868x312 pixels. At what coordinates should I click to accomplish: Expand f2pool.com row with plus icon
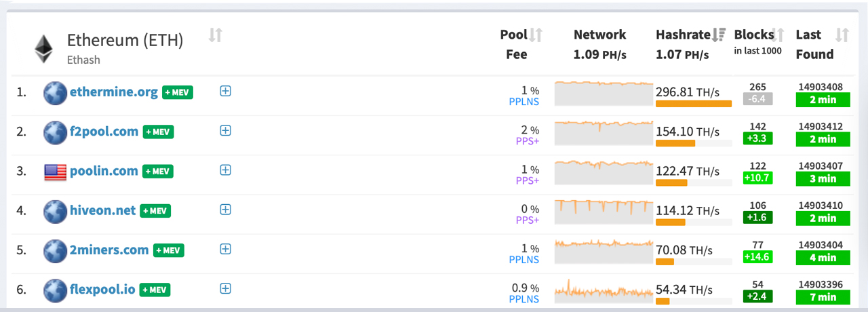[x=226, y=130]
